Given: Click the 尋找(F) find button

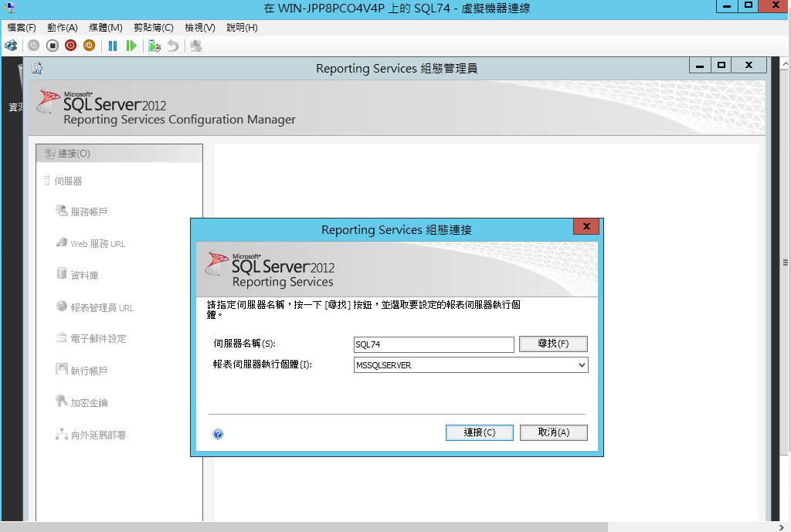Looking at the screenshot, I should [553, 344].
